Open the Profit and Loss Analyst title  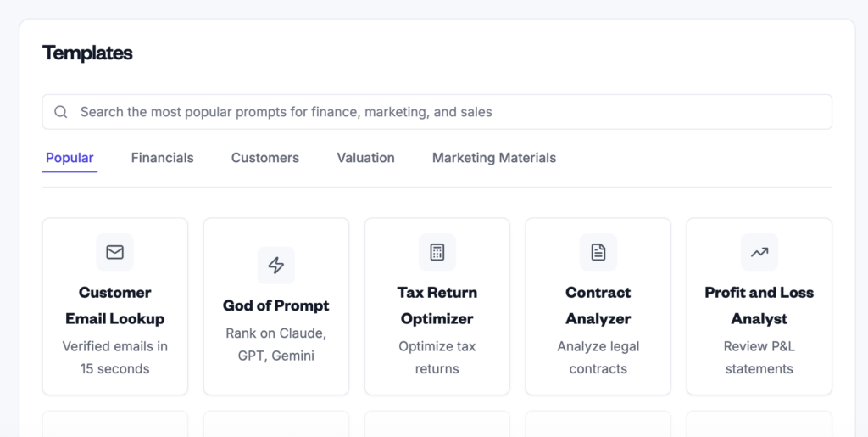point(759,305)
